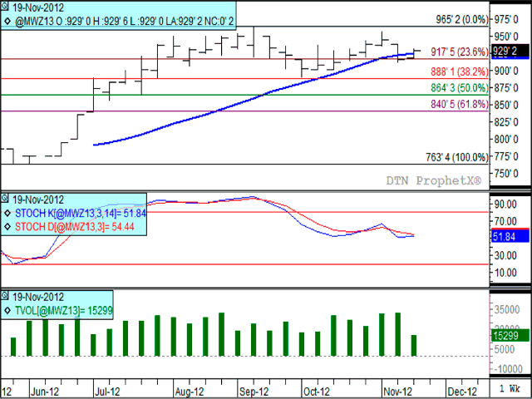Click the 35000 volume axis label
Screen dimensions: 532x399
(x=507, y=309)
